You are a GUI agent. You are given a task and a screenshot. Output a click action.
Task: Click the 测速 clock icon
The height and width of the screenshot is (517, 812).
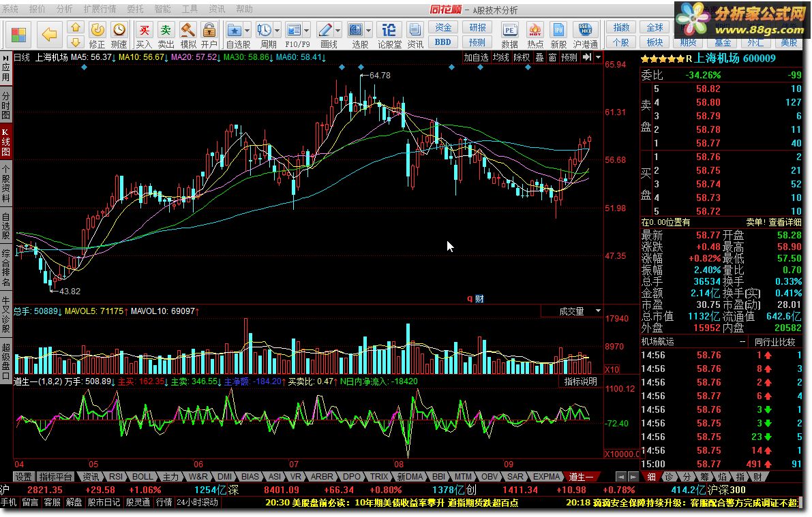click(119, 30)
